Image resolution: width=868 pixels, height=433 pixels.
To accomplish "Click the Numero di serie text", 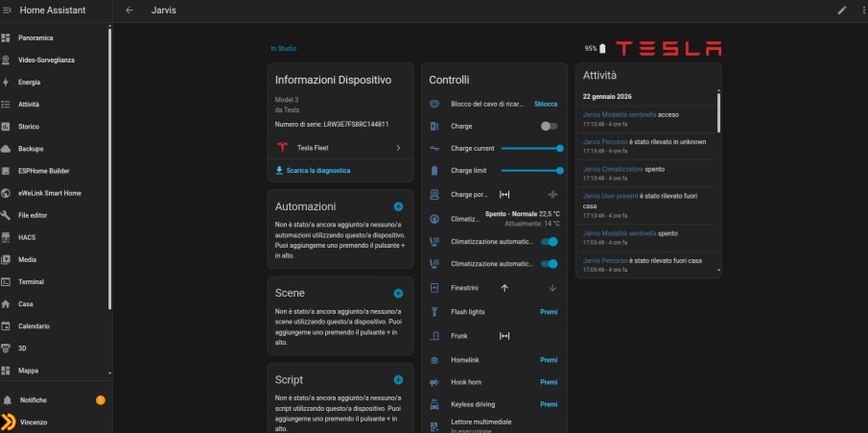I will point(332,124).
